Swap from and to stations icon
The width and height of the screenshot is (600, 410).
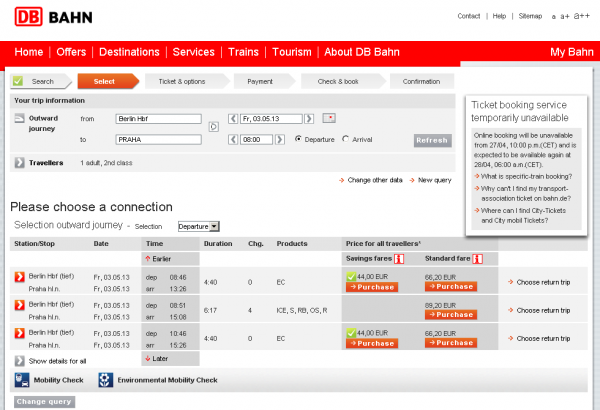tap(214, 127)
